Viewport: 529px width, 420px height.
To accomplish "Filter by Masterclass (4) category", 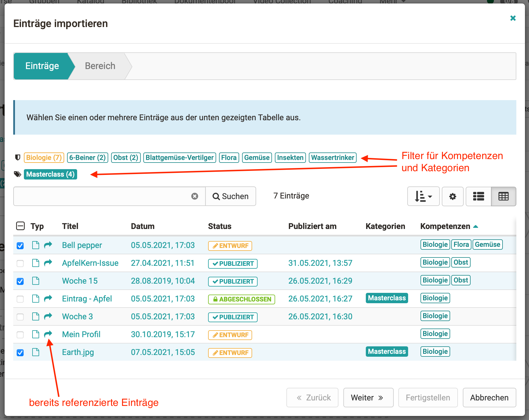I will tap(50, 174).
